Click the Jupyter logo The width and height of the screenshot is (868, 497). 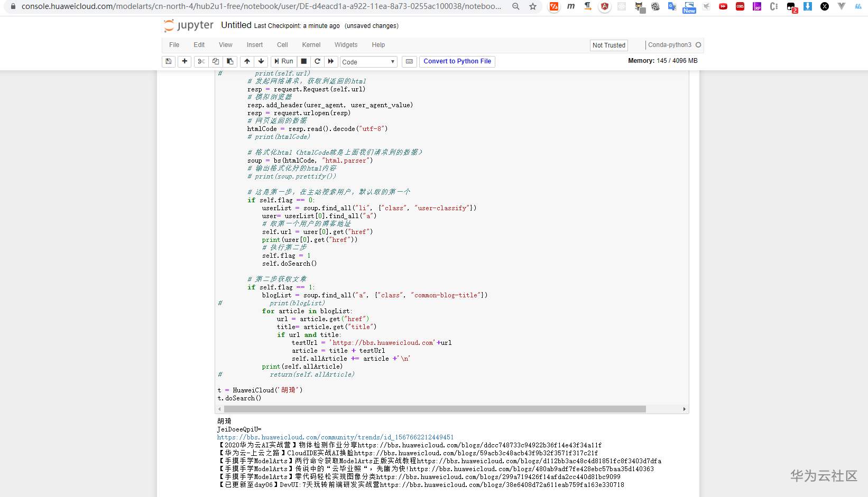(189, 25)
